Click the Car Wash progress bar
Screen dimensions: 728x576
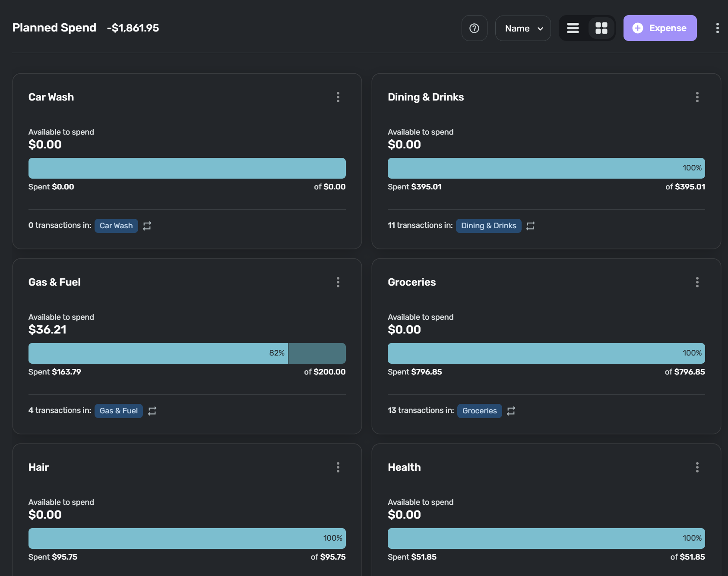pyautogui.click(x=187, y=168)
